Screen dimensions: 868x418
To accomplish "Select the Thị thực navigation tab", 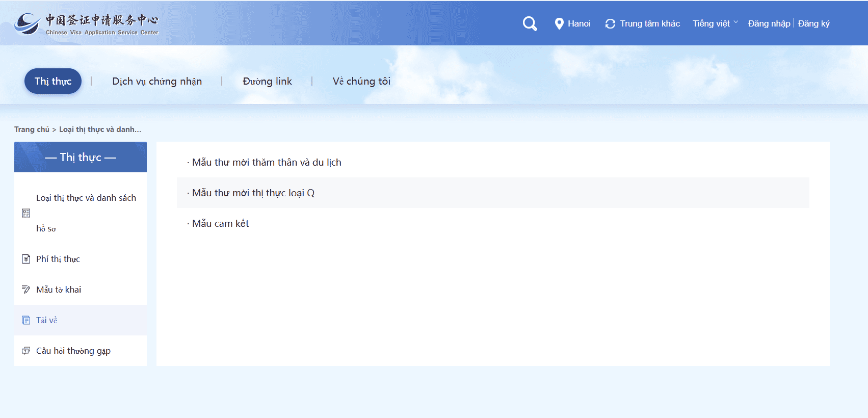I will 53,81.
